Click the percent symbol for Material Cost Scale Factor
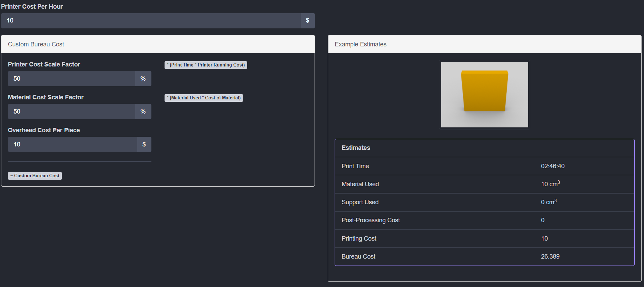The image size is (644, 287). [x=143, y=111]
